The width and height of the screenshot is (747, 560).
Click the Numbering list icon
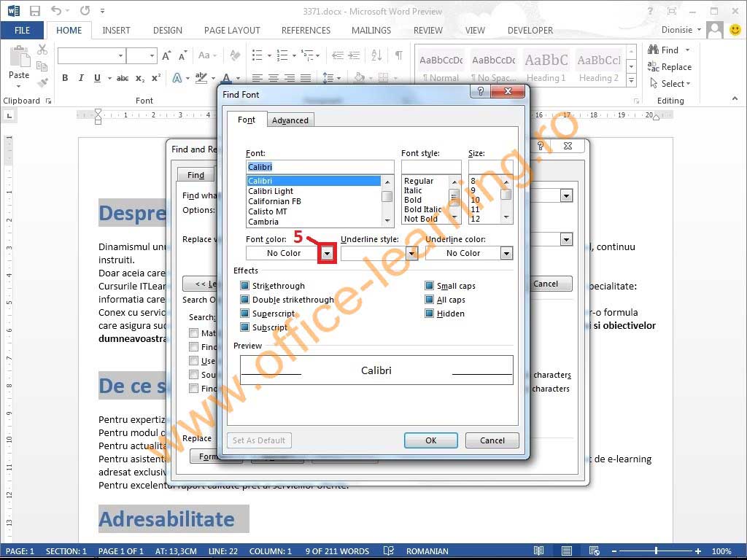click(282, 55)
